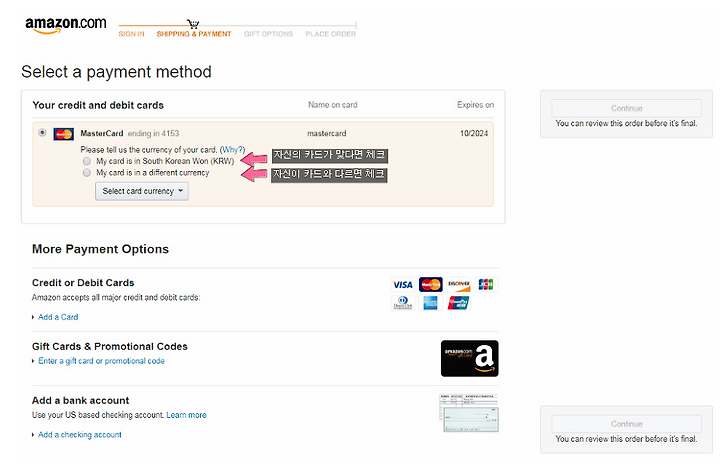This screenshot has width=720, height=465.
Task: Click the JCB card logo
Action: pyautogui.click(x=486, y=285)
